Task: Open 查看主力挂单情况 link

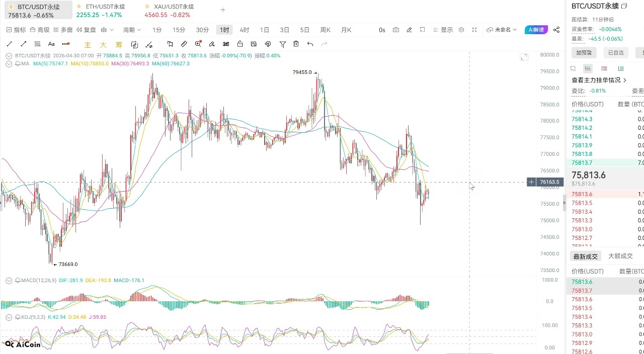Action: [599, 80]
